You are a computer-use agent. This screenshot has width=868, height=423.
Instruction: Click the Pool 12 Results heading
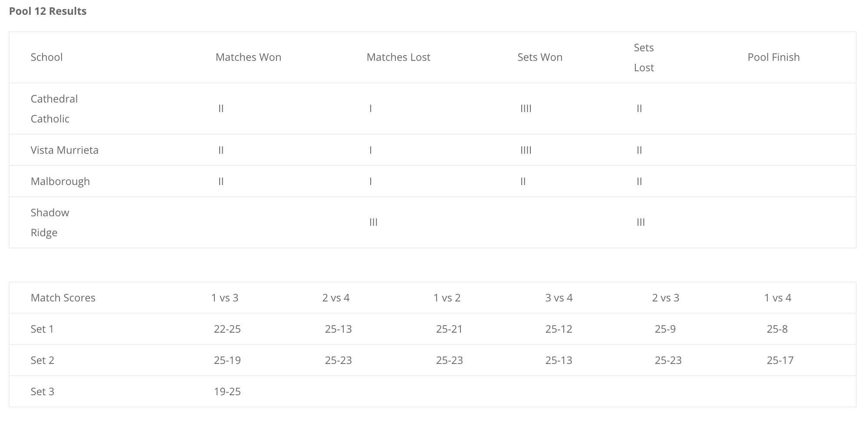[x=48, y=11]
